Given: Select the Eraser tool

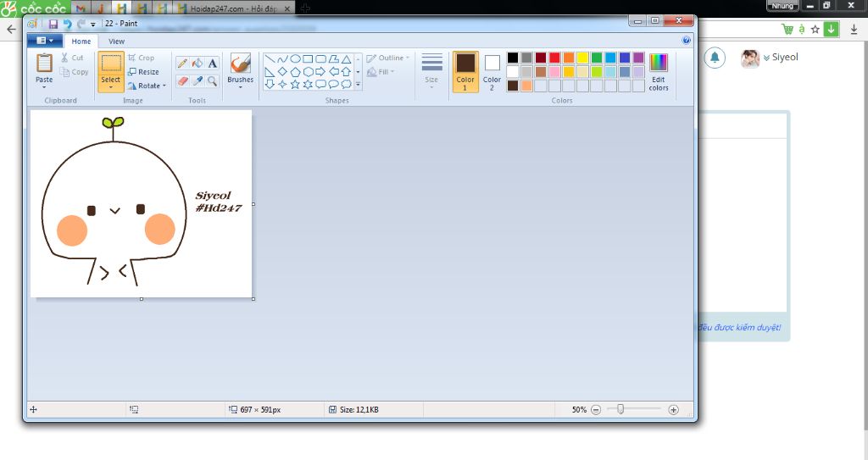Looking at the screenshot, I should 182,80.
